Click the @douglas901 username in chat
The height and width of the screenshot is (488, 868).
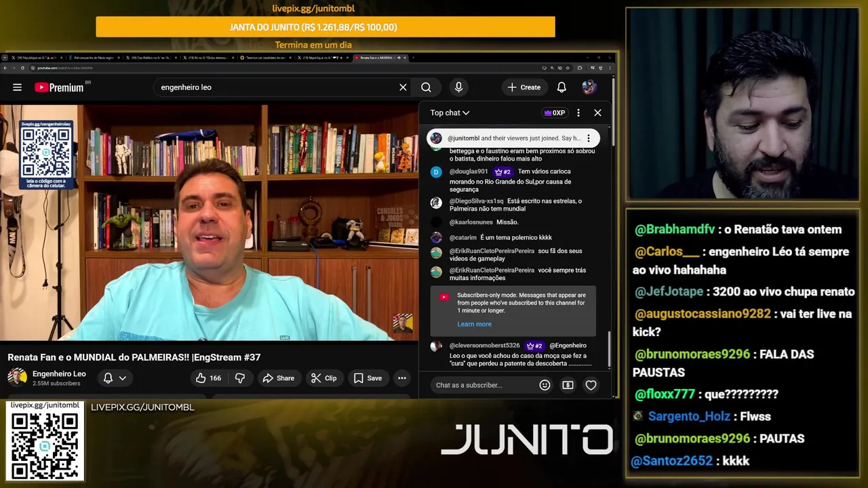point(469,171)
